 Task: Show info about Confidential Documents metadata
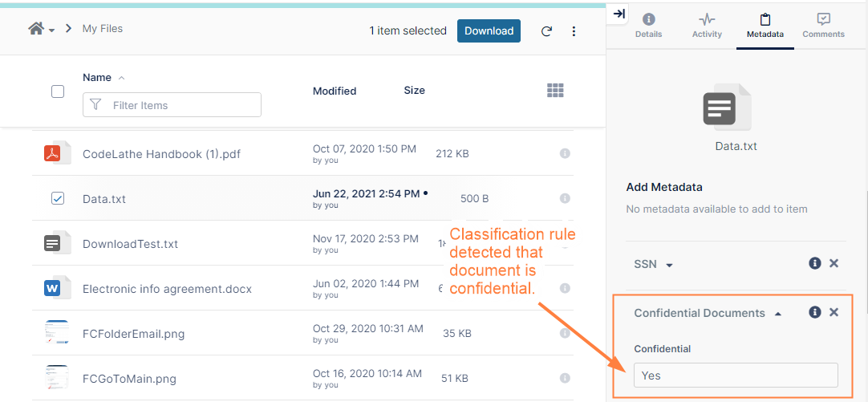[814, 312]
